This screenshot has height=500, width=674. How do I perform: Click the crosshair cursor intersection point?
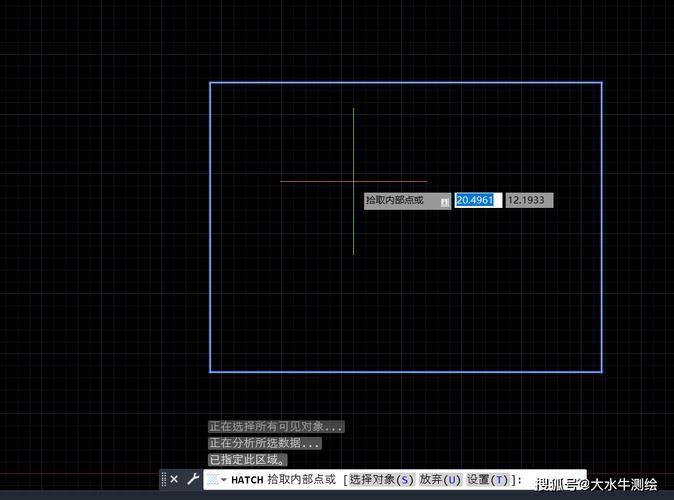pyautogui.click(x=353, y=181)
